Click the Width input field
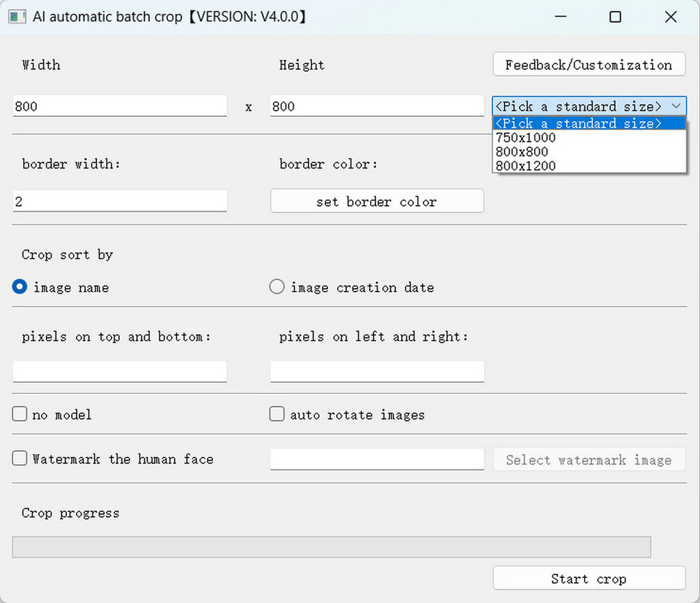This screenshot has height=603, width=700. 120,107
